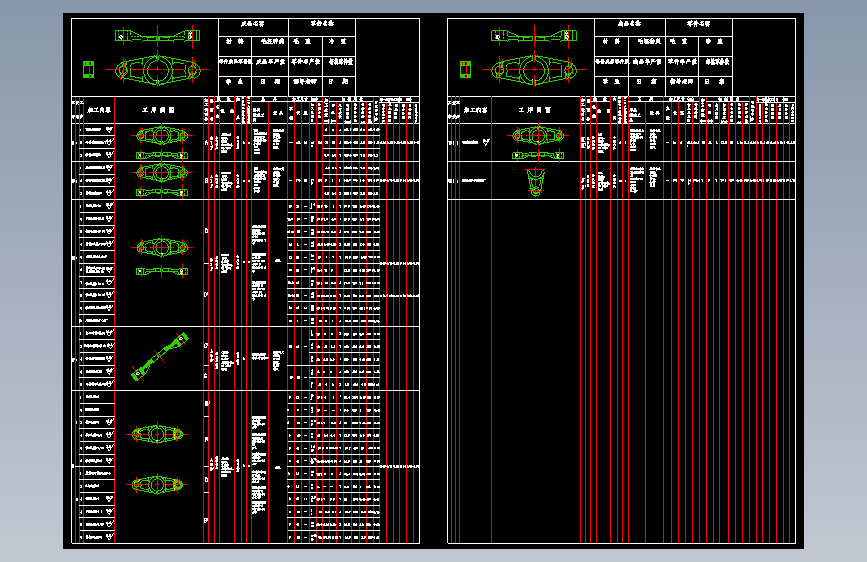
Task: Select the first row's side-view sketch on right sheet
Action: (538, 155)
